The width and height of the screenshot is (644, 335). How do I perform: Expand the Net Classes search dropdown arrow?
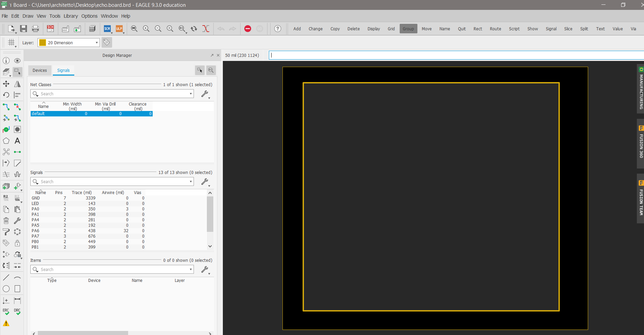(x=191, y=94)
